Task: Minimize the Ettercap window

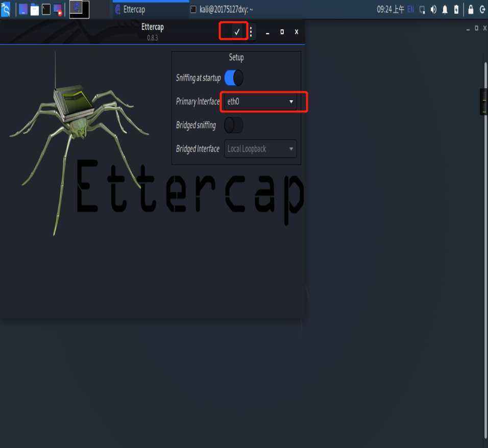Action: tap(267, 32)
